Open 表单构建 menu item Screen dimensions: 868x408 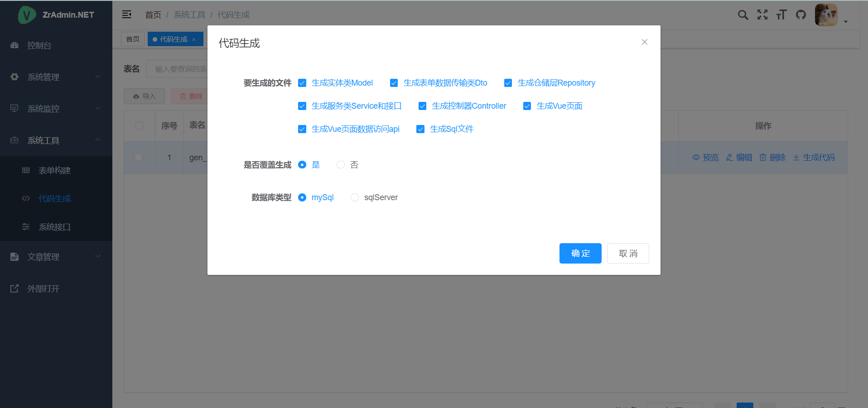[x=54, y=170]
